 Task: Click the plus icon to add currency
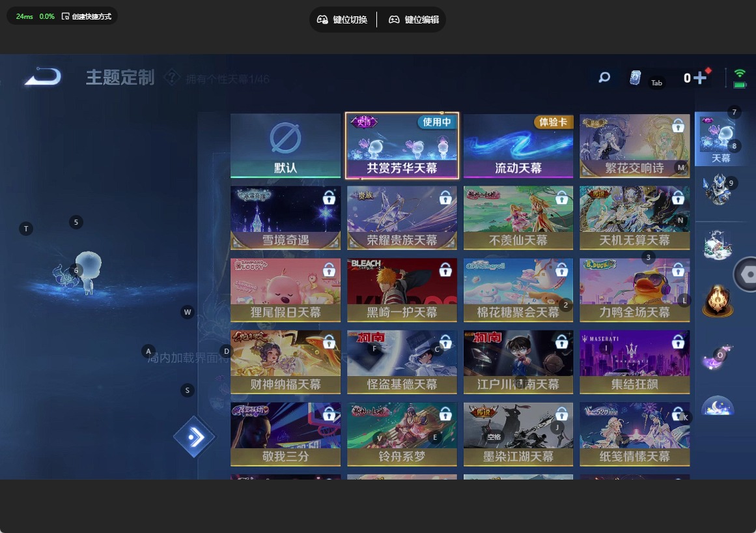pyautogui.click(x=699, y=77)
